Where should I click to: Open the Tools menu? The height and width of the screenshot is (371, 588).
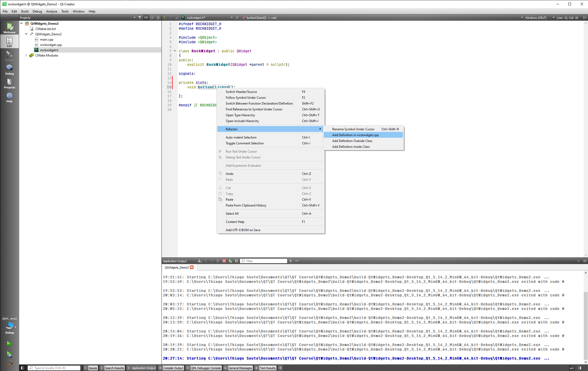65,11
